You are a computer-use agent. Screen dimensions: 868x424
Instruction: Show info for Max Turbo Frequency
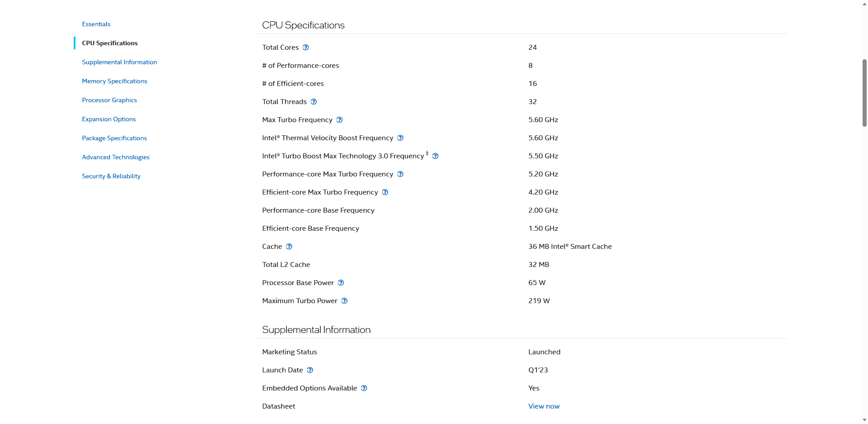point(340,120)
